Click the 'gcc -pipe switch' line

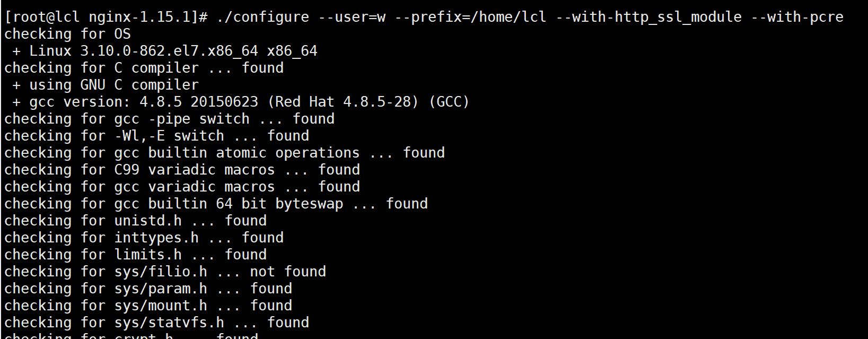(x=170, y=119)
